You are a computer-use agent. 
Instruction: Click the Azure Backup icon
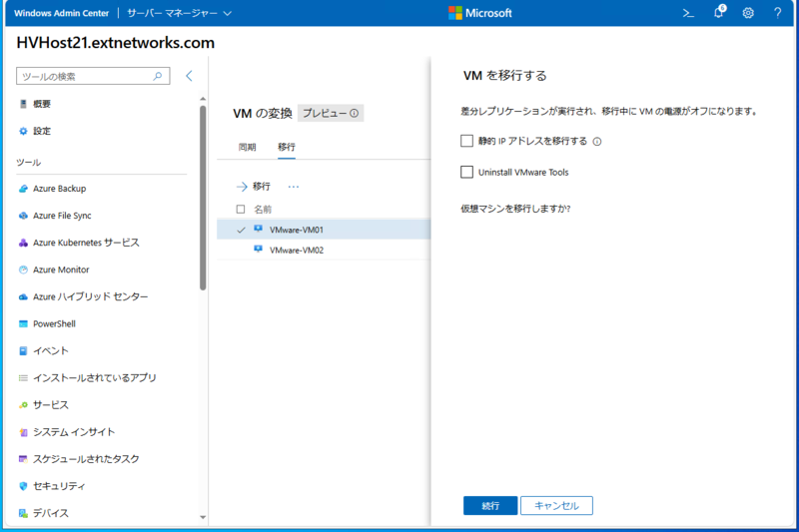[x=23, y=189]
